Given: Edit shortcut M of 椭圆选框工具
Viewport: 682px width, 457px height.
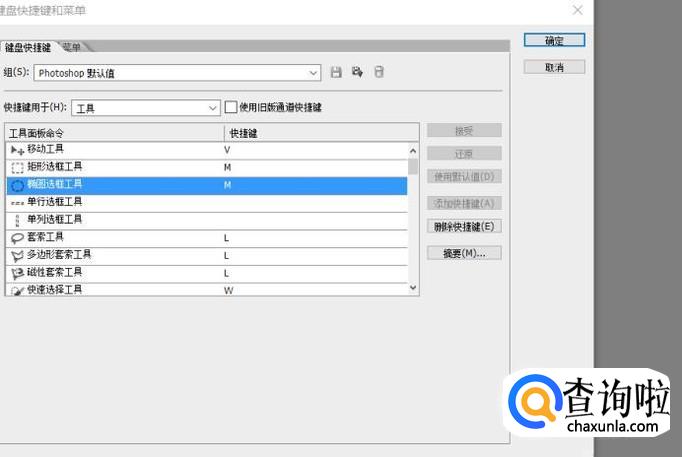Looking at the screenshot, I should pyautogui.click(x=227, y=185).
